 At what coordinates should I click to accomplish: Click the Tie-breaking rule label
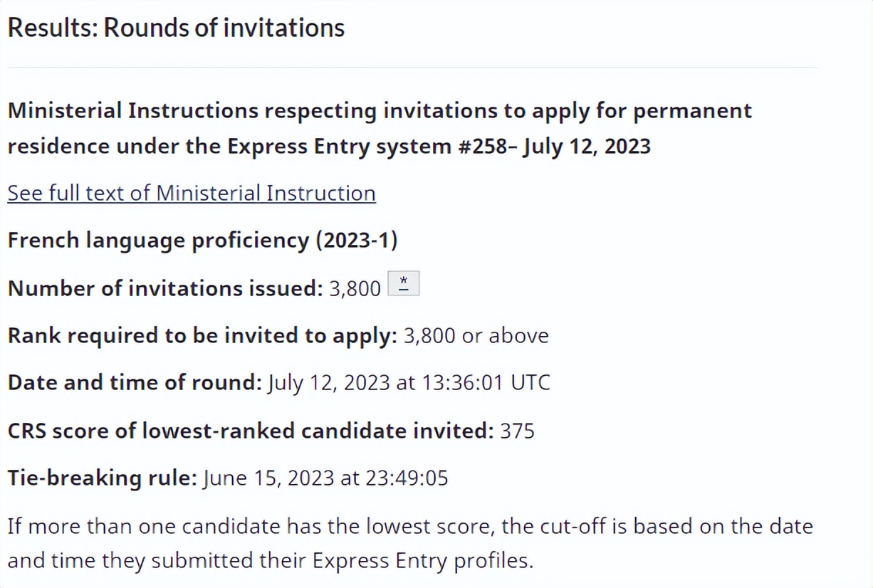pyautogui.click(x=102, y=478)
